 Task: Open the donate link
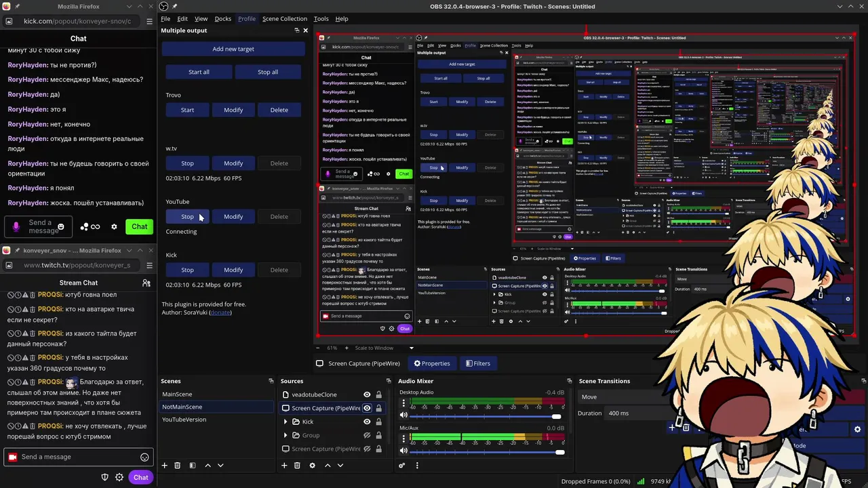click(220, 312)
